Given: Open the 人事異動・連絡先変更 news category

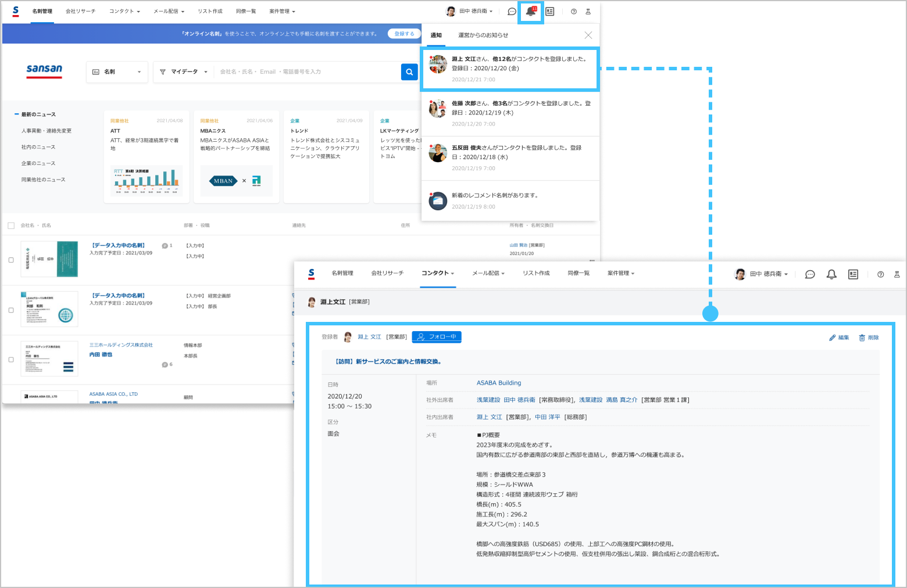Looking at the screenshot, I should tap(47, 131).
